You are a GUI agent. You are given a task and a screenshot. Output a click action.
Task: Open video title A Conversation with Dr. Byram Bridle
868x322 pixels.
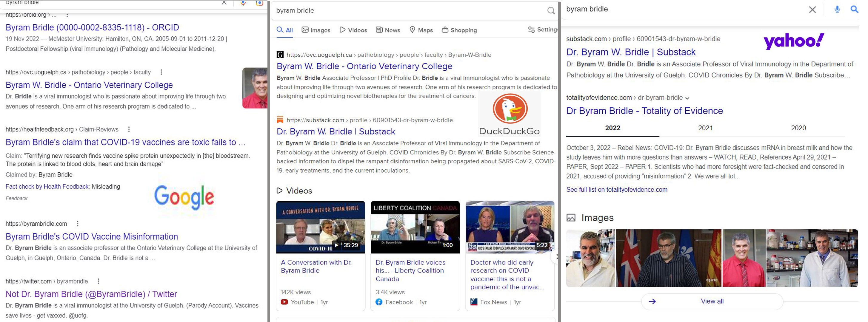coord(316,267)
